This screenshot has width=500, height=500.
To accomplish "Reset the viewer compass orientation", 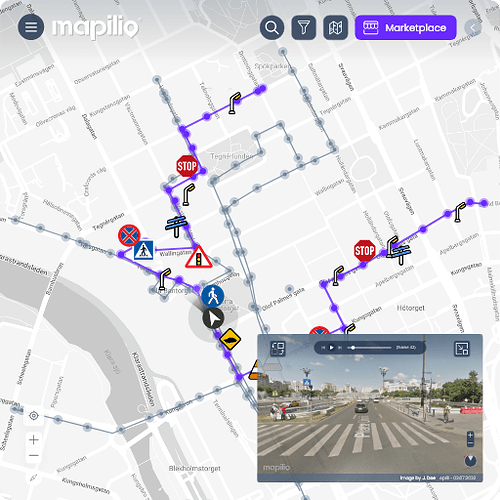I will tap(470, 461).
